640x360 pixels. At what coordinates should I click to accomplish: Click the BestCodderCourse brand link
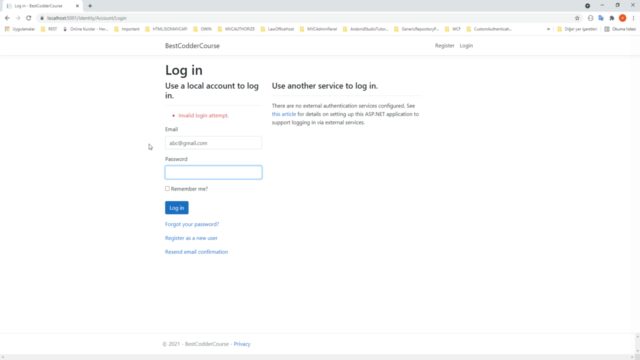[x=192, y=46]
